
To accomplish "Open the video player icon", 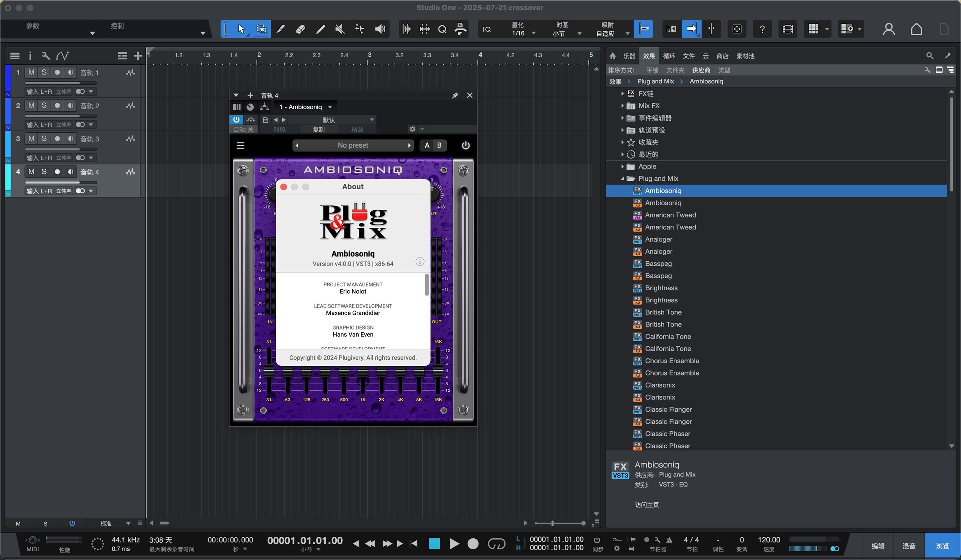I will [x=787, y=29].
